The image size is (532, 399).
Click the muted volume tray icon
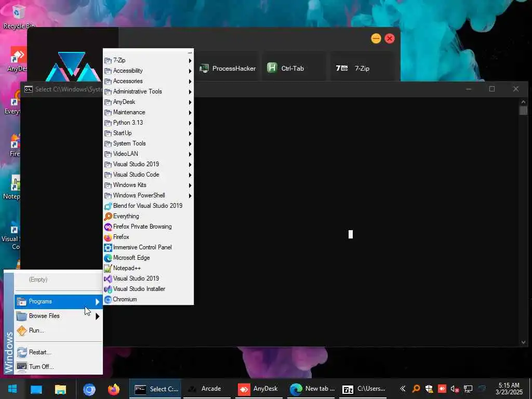(455, 389)
